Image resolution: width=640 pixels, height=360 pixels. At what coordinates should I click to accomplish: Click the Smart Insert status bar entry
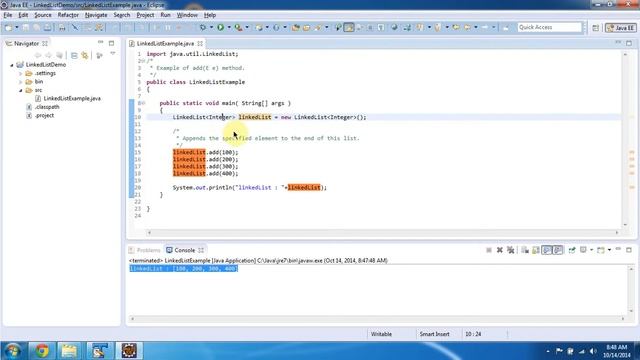[x=434, y=334]
